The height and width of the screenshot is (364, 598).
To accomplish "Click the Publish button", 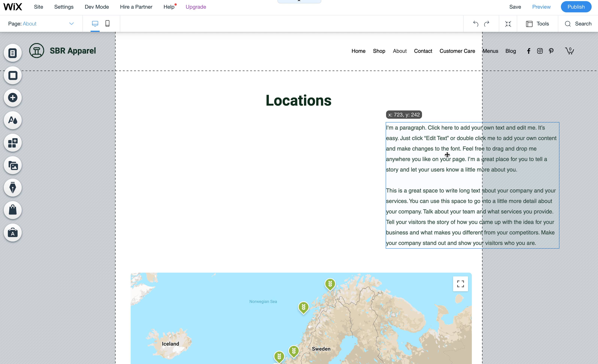I will [576, 7].
